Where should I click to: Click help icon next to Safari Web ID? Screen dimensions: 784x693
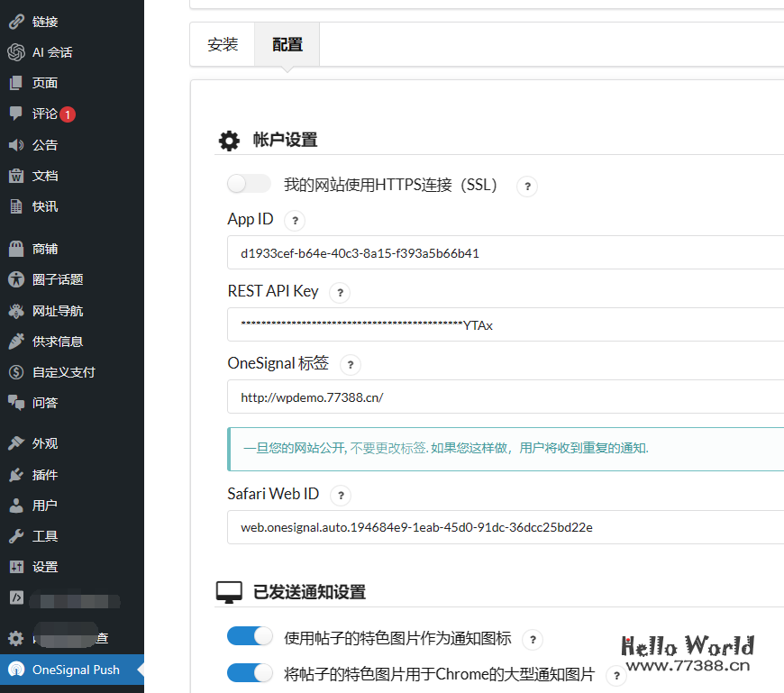tap(341, 496)
